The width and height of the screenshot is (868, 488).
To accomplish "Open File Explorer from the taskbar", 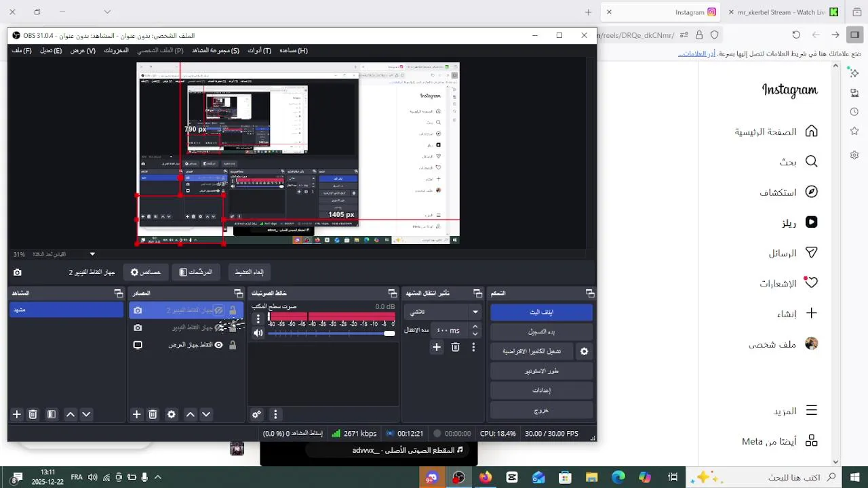I will pyautogui.click(x=591, y=477).
